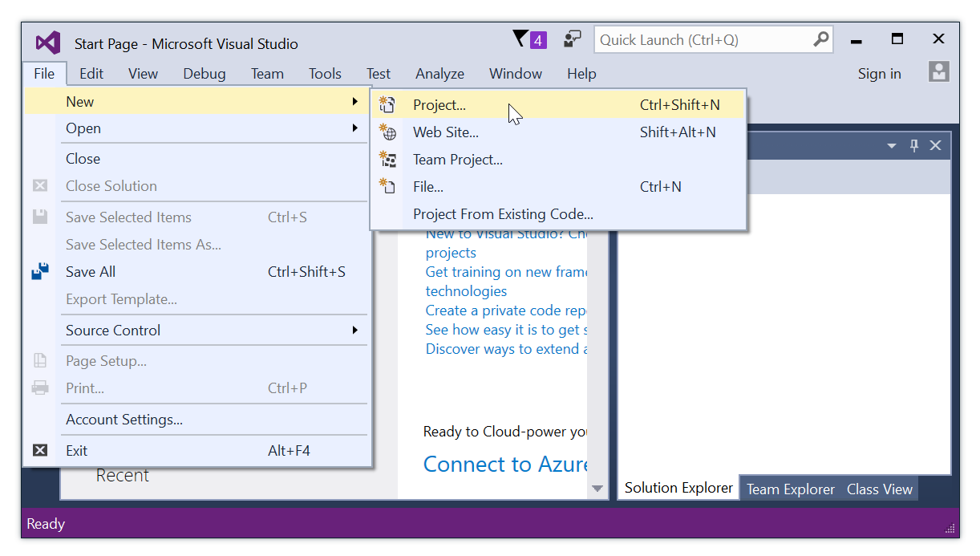
Task: Click the send feedback icon
Action: point(572,39)
